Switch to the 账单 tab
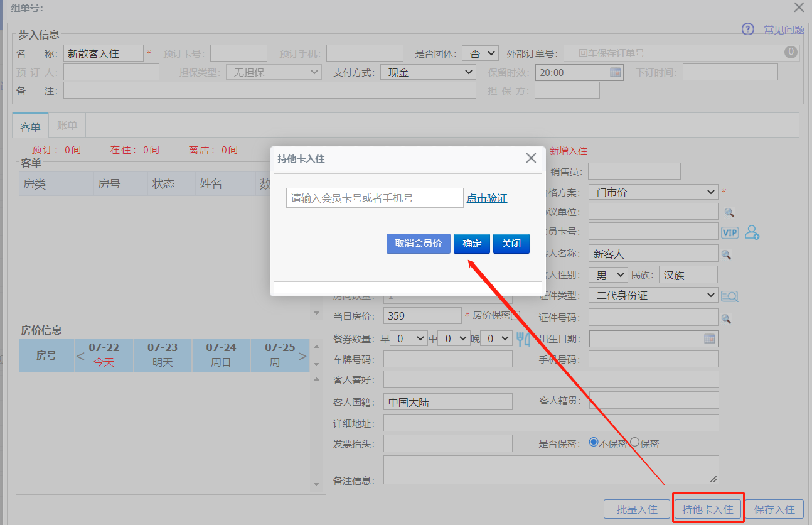 67,126
